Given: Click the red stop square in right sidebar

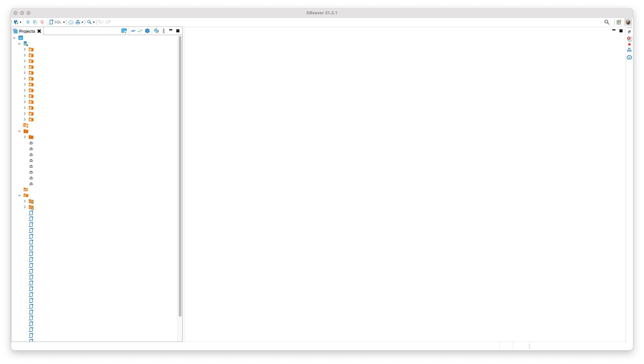Looking at the screenshot, I should 629,44.
